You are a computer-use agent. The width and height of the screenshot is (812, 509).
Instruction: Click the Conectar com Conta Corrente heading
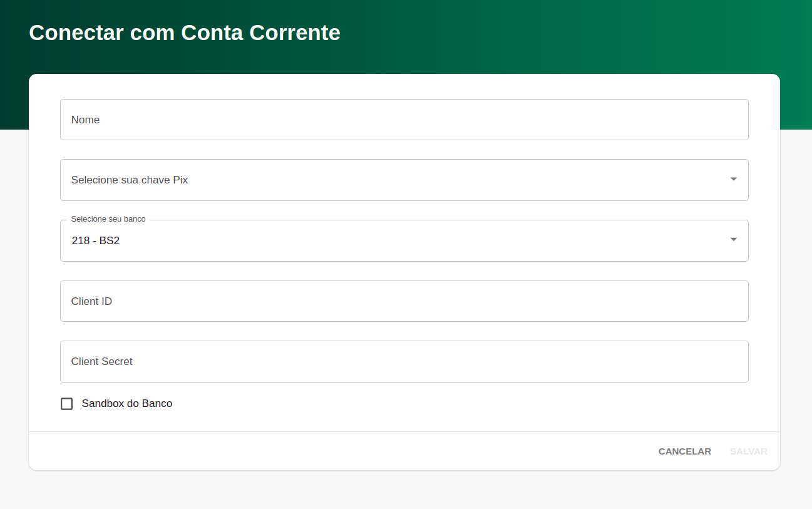click(185, 33)
